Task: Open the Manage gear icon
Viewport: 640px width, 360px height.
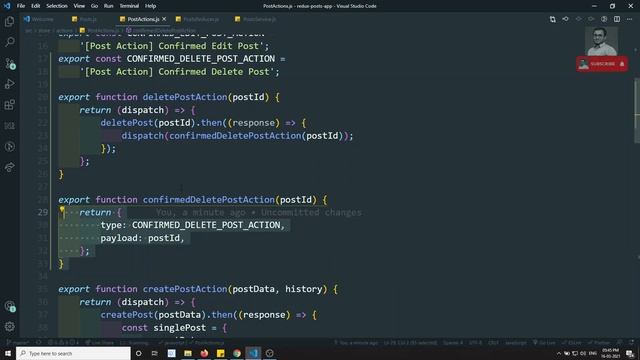Action: 9,327
